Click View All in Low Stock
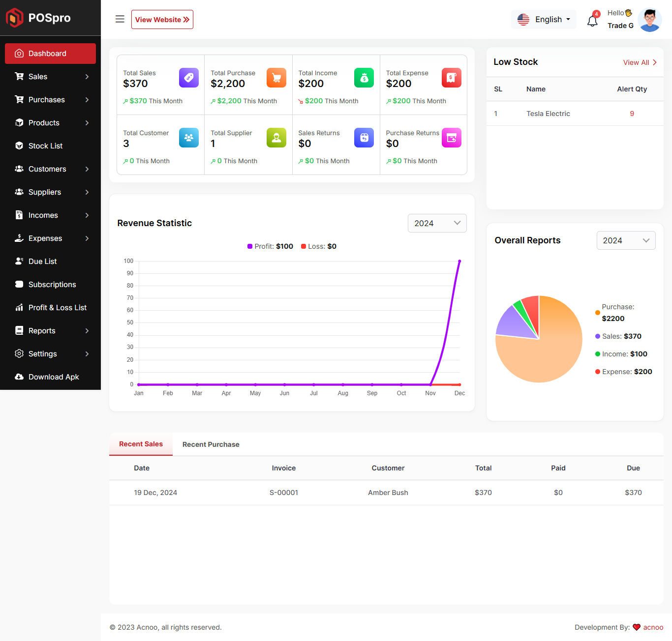The image size is (672, 641). (x=640, y=62)
